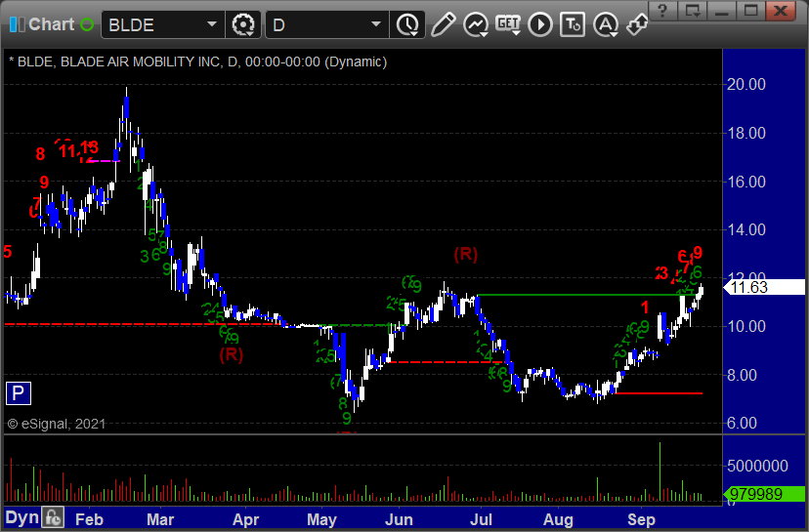
Task: Click the Jun label on time axis
Action: tap(399, 519)
